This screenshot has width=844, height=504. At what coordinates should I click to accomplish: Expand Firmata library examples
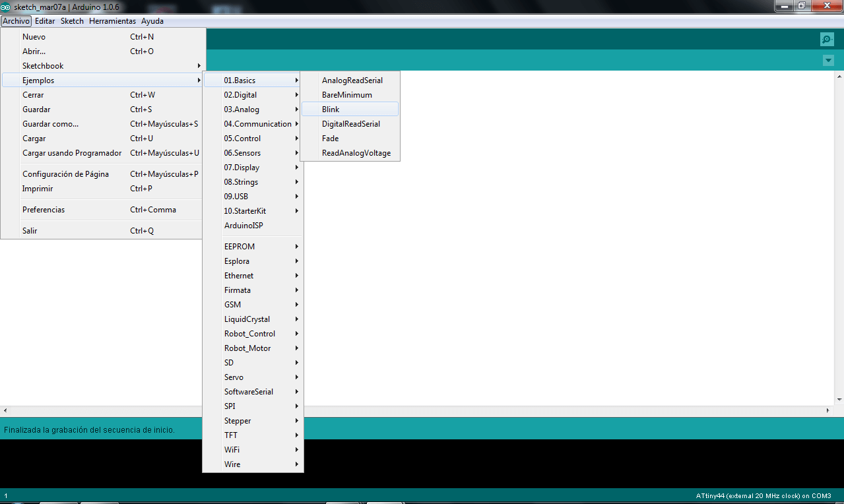253,290
